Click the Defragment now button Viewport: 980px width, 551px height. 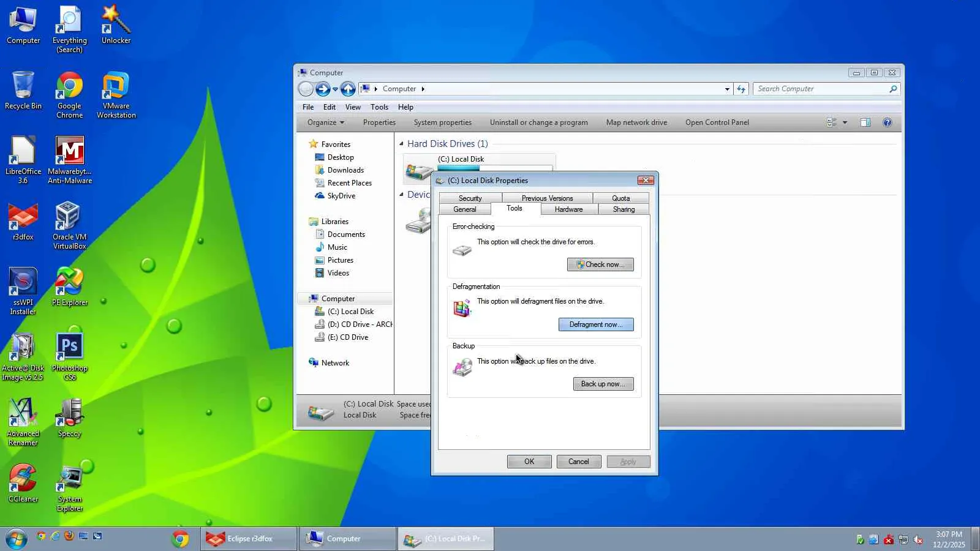click(x=596, y=324)
